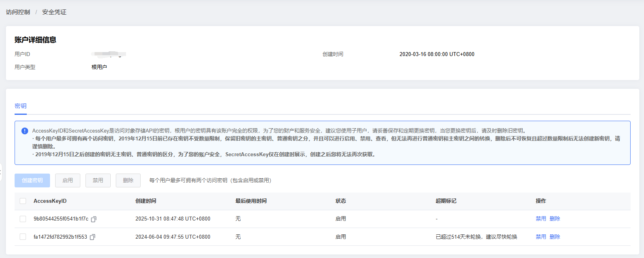Copy AccessKeyID fa1472fd782992b1f553 via copy icon

[93, 237]
